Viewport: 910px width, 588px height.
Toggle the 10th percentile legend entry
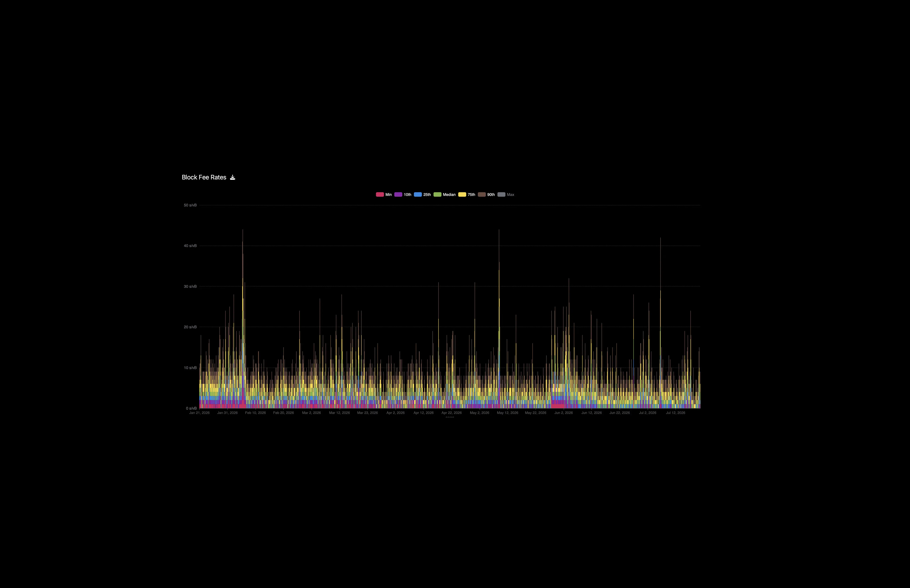403,195
